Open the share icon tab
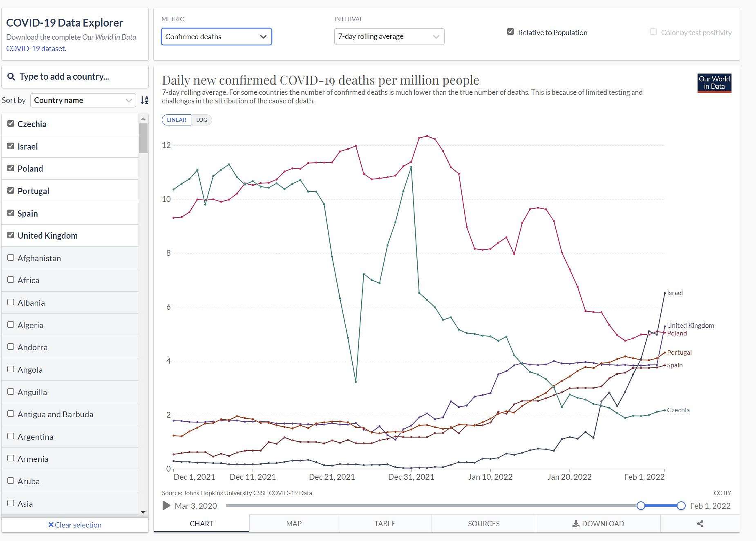This screenshot has height=541, width=756. point(700,524)
